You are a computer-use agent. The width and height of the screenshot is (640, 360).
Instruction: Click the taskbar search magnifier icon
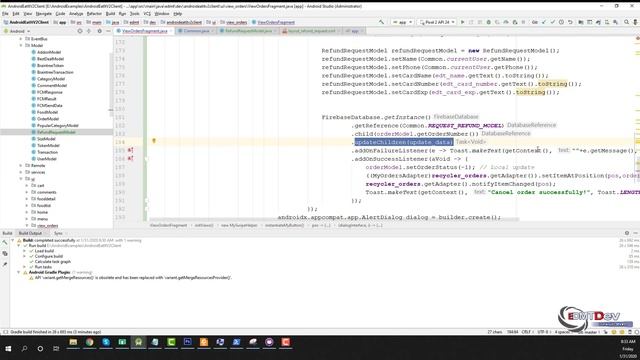(x=24, y=349)
